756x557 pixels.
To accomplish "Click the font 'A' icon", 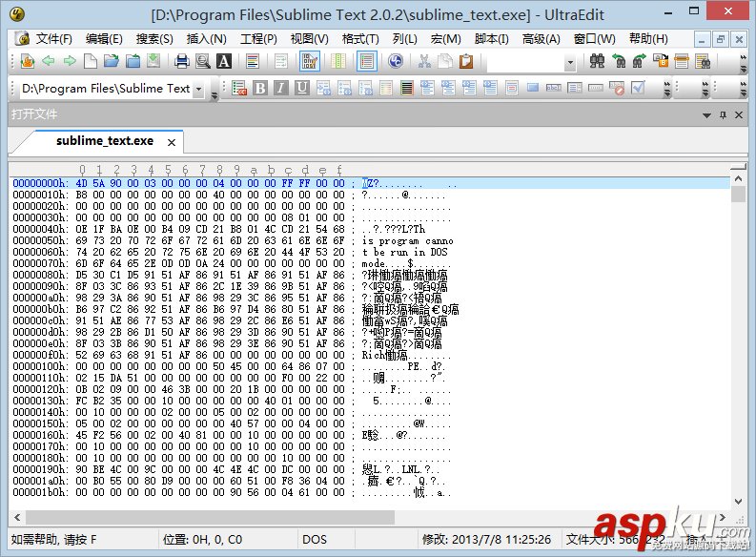I will [224, 61].
